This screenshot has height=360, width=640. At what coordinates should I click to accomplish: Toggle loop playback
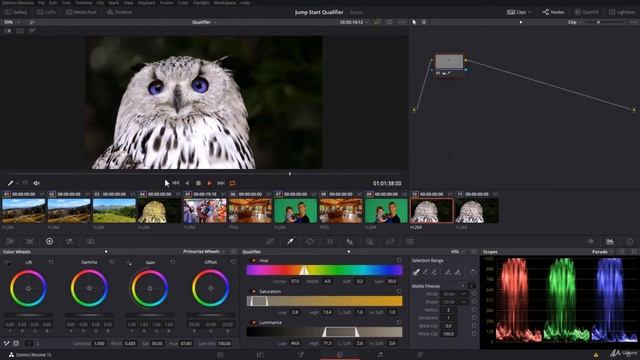pyautogui.click(x=232, y=183)
